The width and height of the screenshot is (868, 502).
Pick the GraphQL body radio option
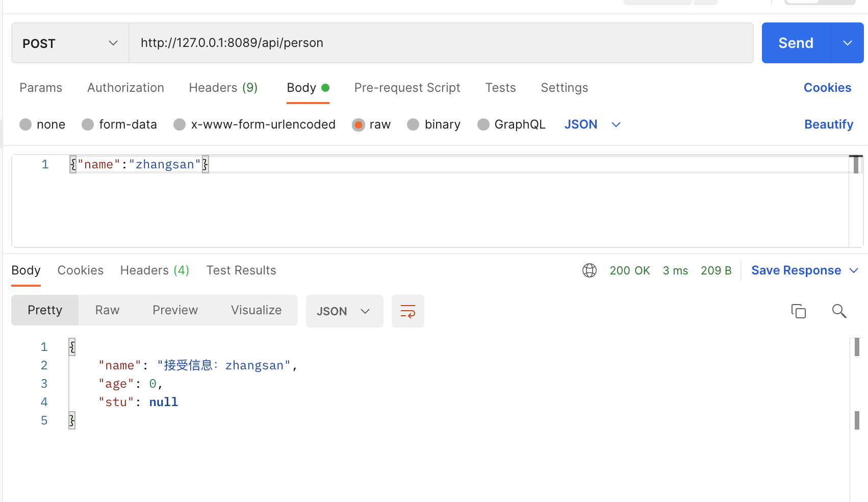click(483, 125)
